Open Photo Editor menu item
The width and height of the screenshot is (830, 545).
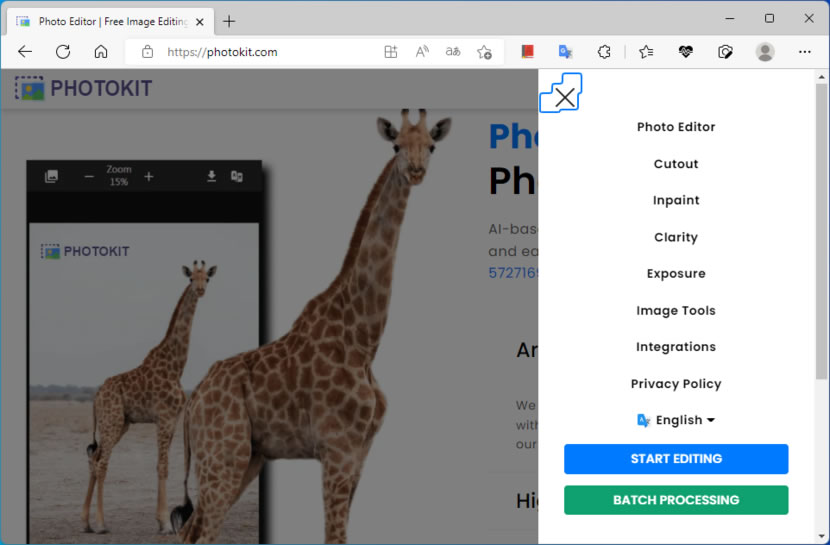point(676,127)
